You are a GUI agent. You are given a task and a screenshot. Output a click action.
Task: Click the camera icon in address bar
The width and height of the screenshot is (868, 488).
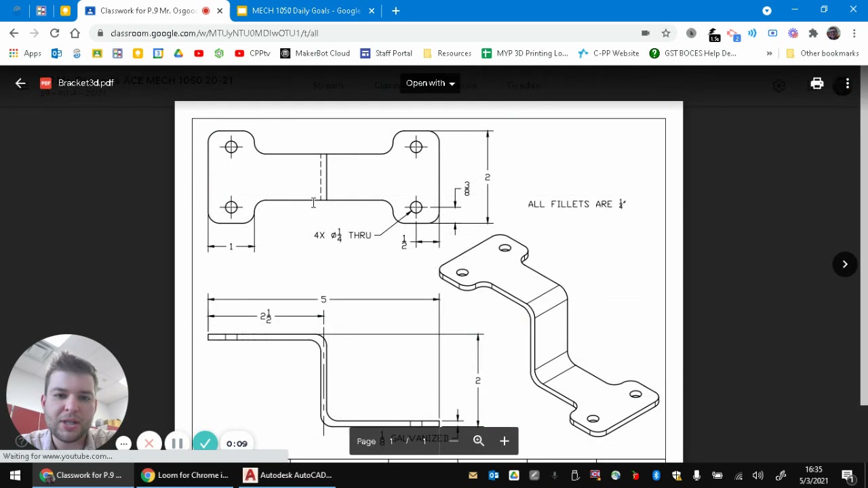click(646, 33)
